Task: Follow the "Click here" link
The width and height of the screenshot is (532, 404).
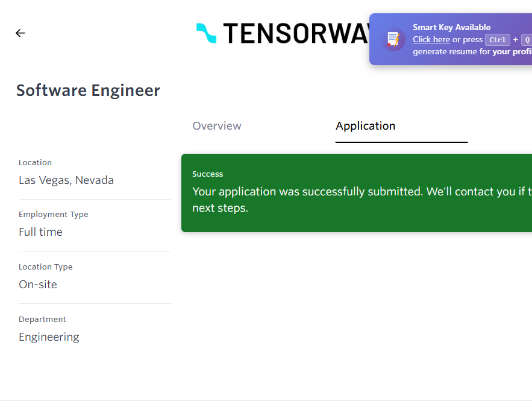Action: [x=431, y=40]
